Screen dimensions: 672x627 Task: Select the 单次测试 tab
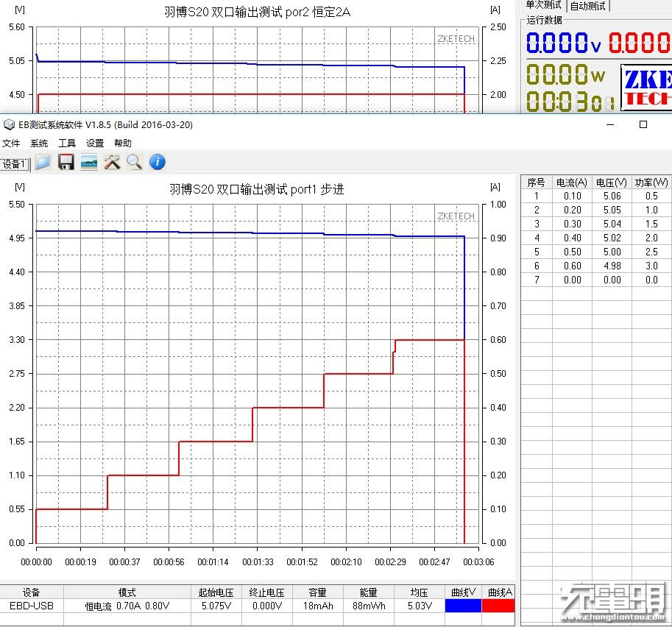pos(545,7)
